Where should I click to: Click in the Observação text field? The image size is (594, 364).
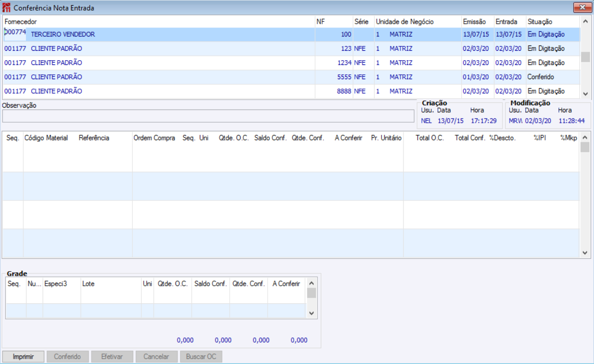[x=208, y=116]
